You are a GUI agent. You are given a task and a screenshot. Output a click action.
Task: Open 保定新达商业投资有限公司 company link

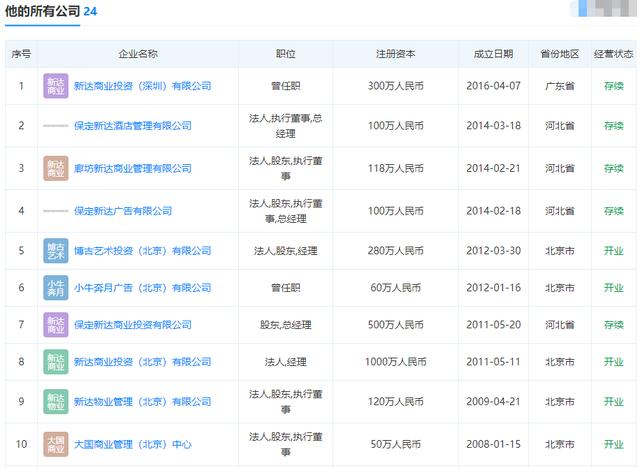133,325
